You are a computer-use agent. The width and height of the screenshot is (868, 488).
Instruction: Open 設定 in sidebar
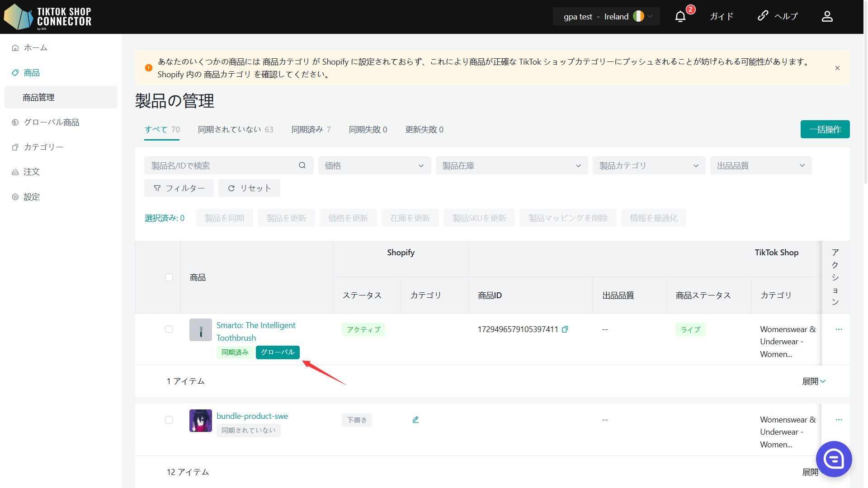(x=61, y=197)
